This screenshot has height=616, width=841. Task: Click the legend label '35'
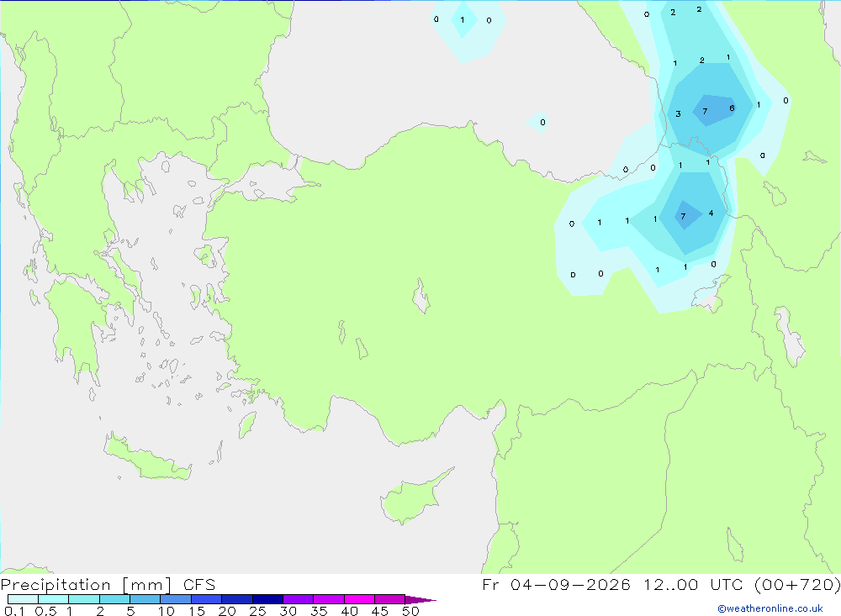pyautogui.click(x=319, y=611)
